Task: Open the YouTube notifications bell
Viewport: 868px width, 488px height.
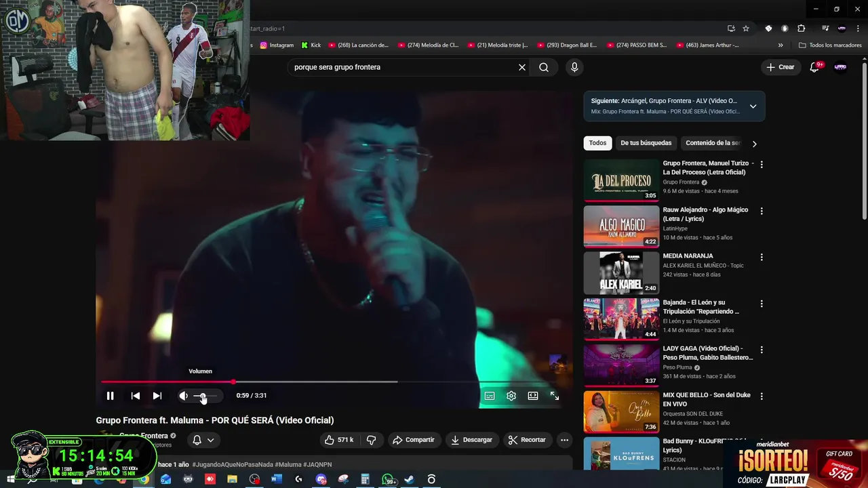Action: pyautogui.click(x=815, y=67)
